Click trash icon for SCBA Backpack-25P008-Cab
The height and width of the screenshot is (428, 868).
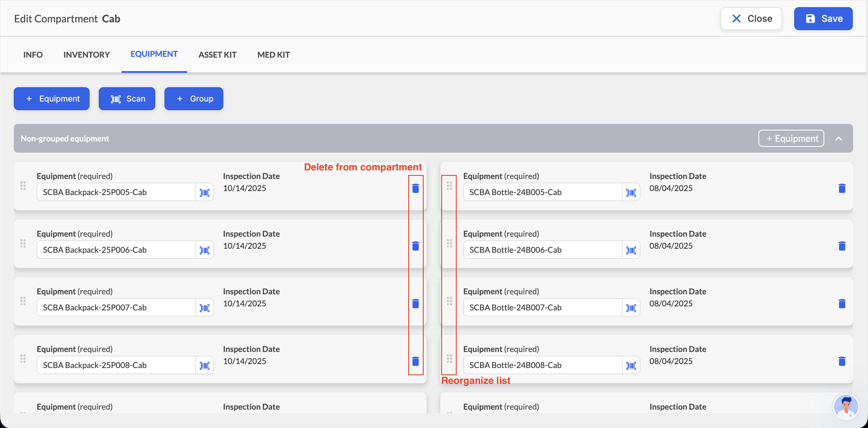point(415,361)
